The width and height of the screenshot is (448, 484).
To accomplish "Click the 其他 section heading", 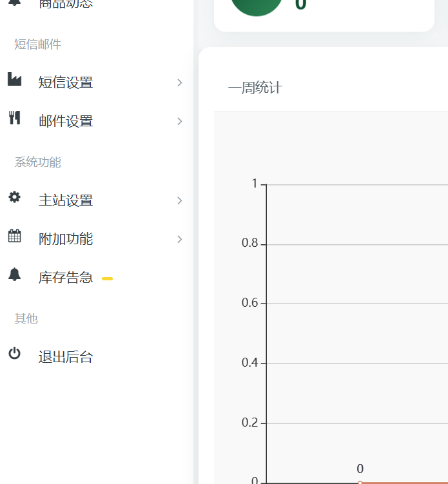I will (x=26, y=318).
